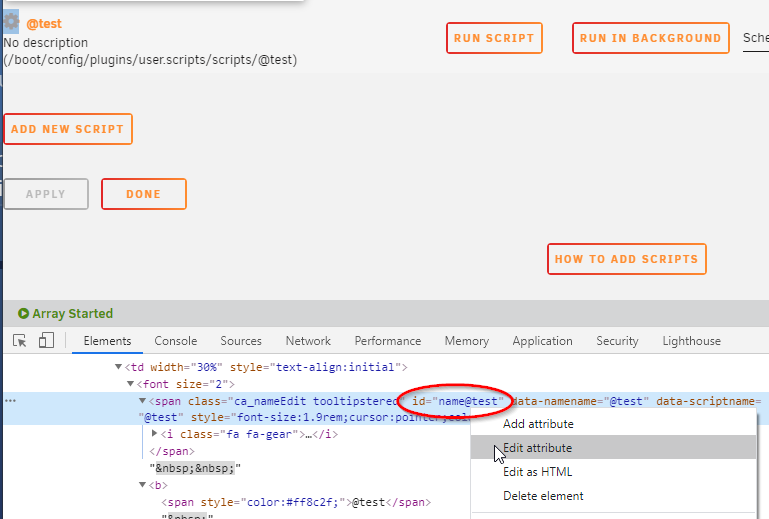Collapse the font size=2 node

click(x=130, y=384)
